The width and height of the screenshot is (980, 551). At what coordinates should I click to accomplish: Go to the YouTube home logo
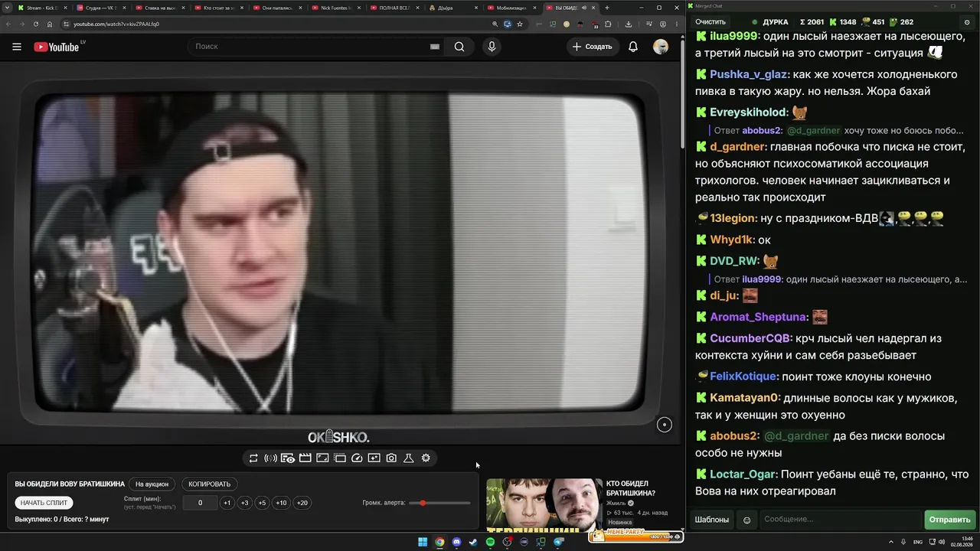point(57,47)
